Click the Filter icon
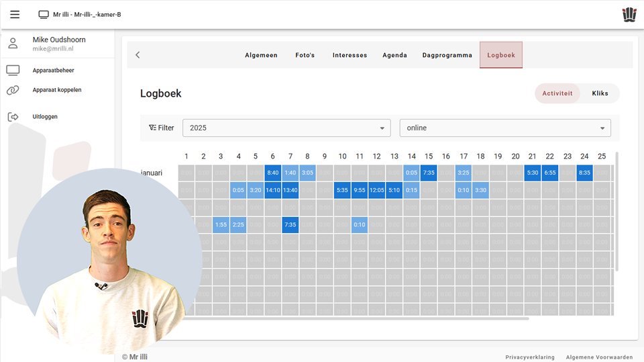 pyautogui.click(x=153, y=128)
